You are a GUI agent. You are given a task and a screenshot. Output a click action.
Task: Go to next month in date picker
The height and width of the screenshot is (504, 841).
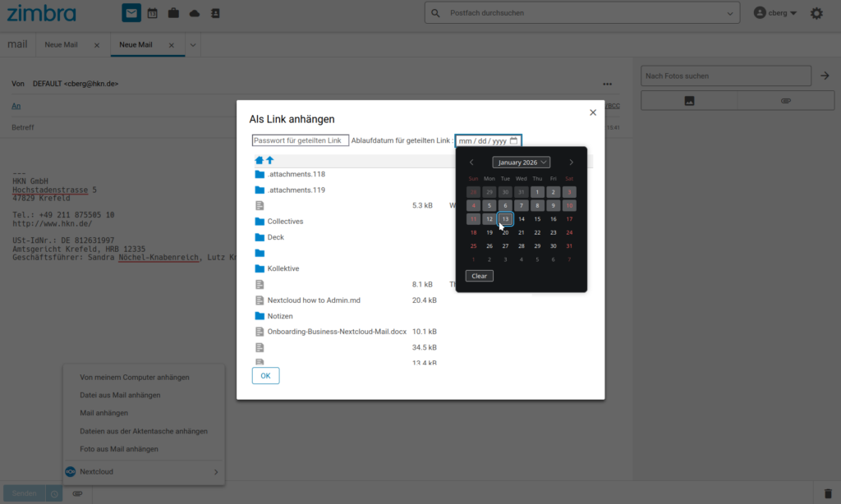click(x=572, y=163)
